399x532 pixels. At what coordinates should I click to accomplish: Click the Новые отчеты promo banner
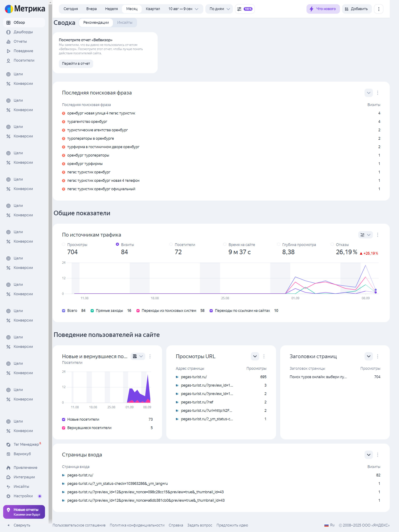coord(24,512)
